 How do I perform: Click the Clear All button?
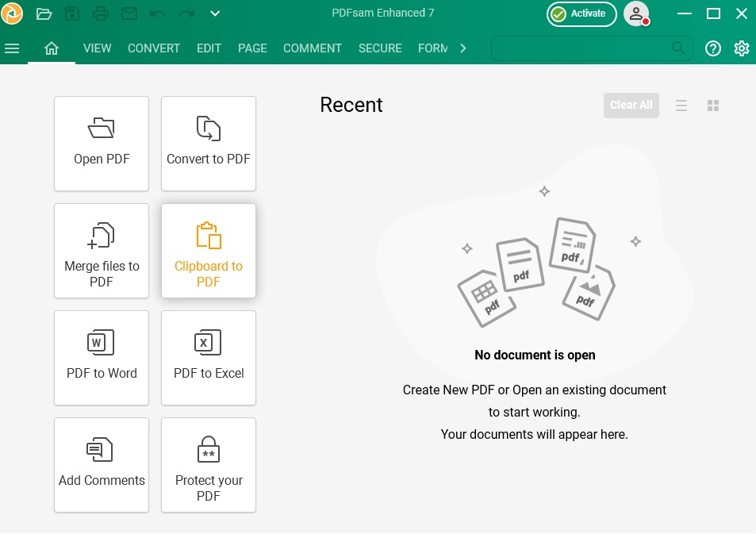tap(631, 106)
